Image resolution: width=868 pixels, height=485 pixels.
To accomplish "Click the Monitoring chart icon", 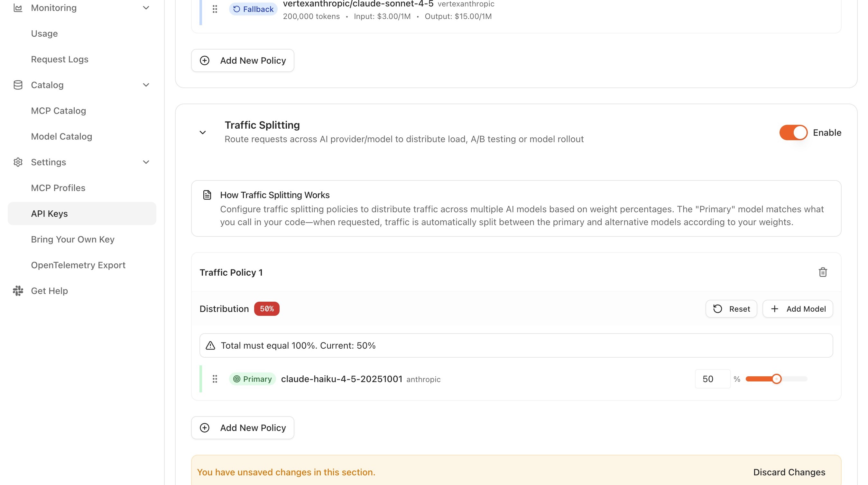I will 18,8.
